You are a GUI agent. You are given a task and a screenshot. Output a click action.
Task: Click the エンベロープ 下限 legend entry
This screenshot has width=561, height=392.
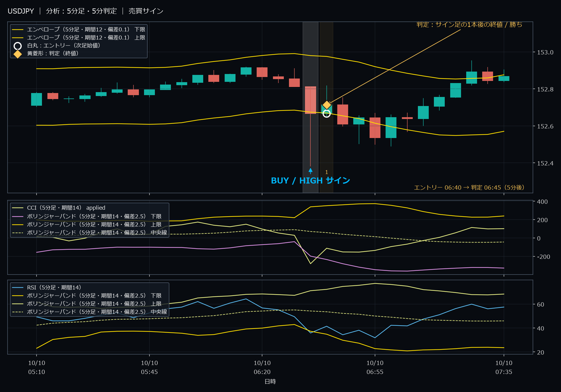(79, 30)
